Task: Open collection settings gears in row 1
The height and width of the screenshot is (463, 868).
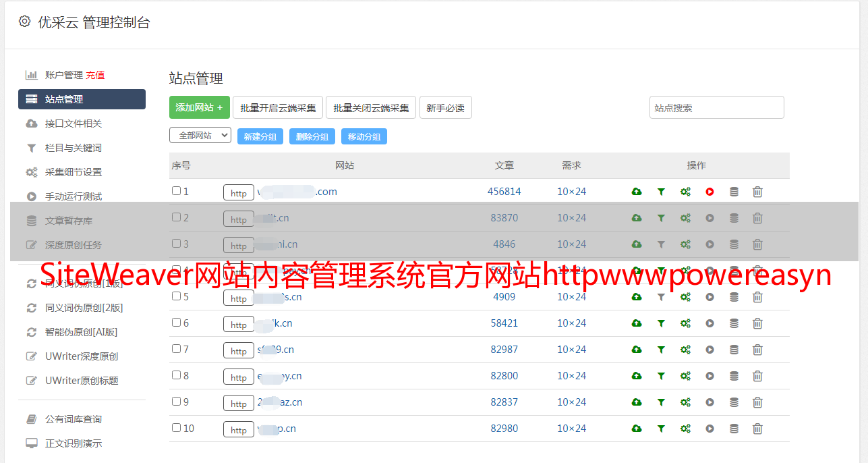Action: pos(685,192)
